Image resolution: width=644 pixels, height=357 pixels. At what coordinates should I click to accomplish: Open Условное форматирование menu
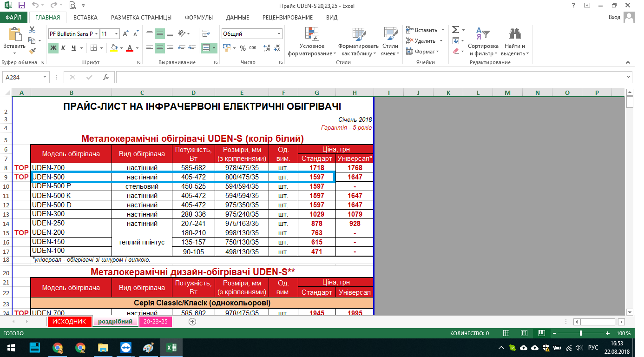(x=312, y=41)
